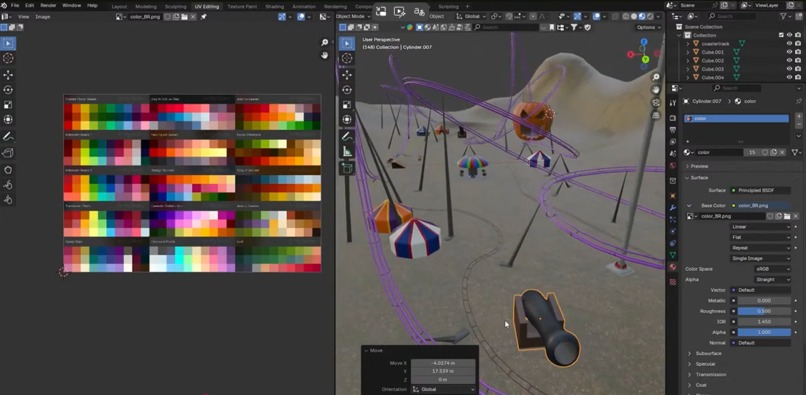Click the green Y axis on navigation gizmo
Screen dimensions: 806x395
(x=645, y=60)
